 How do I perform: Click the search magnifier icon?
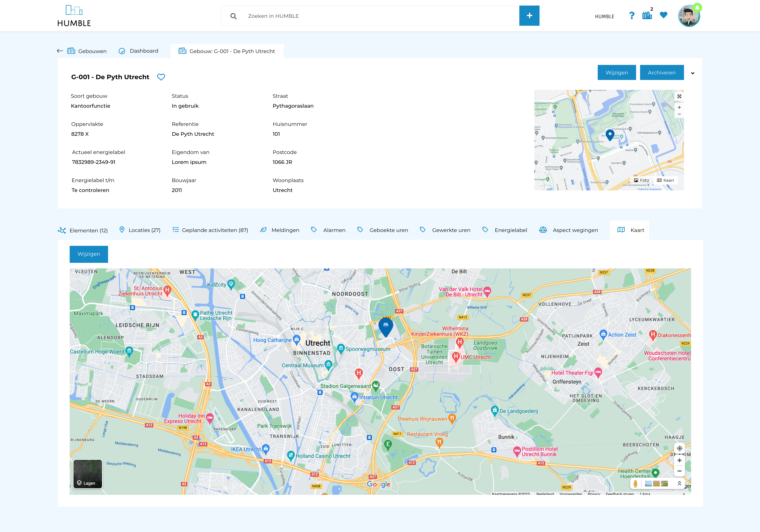click(233, 16)
